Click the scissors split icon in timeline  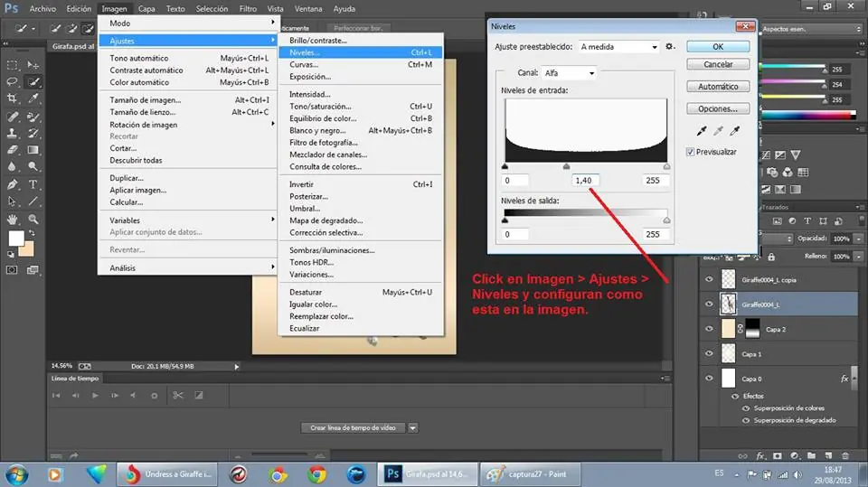coord(178,395)
